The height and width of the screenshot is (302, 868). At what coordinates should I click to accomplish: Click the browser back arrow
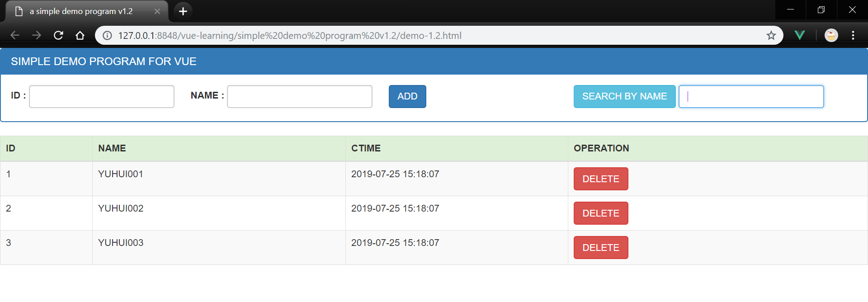click(15, 35)
